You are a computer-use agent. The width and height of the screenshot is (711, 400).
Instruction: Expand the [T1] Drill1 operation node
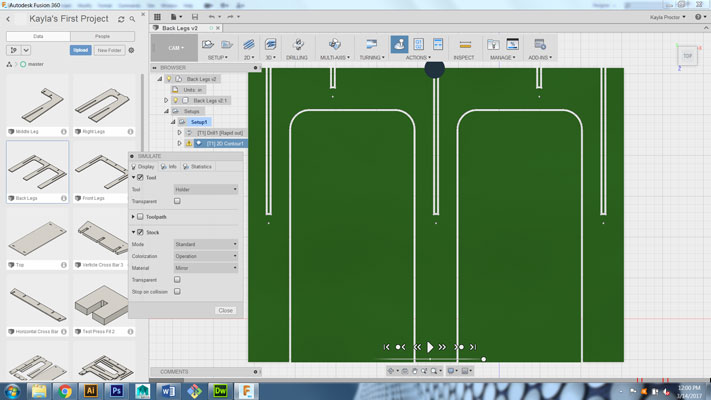point(180,133)
